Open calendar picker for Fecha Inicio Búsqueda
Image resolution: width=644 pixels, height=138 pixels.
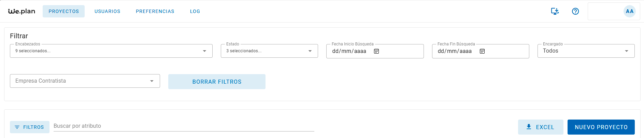tap(376, 51)
